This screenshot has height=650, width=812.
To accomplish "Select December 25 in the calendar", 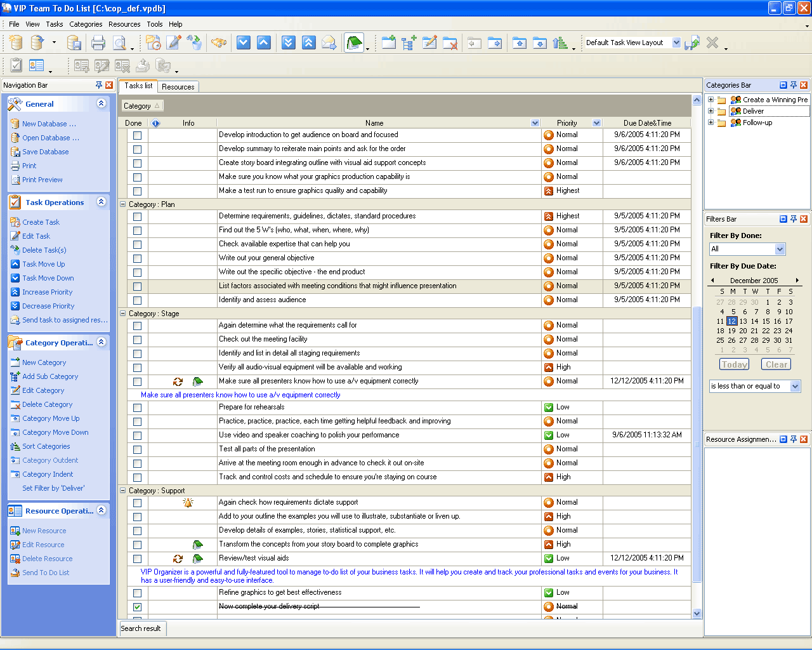I will tap(720, 340).
